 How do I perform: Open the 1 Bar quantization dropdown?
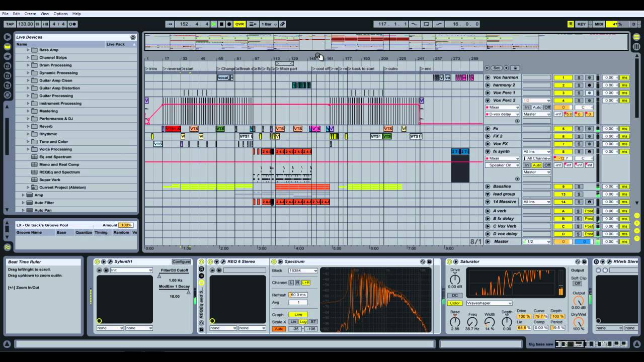pos(269,24)
